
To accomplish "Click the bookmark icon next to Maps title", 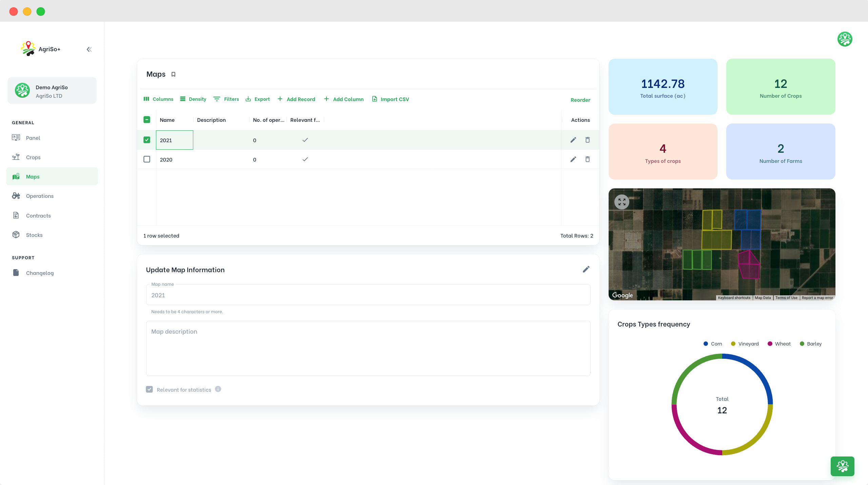I will [x=173, y=74].
